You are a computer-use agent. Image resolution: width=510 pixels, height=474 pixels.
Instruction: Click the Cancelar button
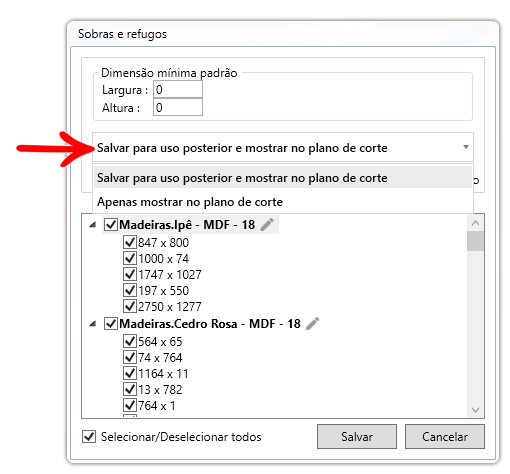[x=445, y=436]
